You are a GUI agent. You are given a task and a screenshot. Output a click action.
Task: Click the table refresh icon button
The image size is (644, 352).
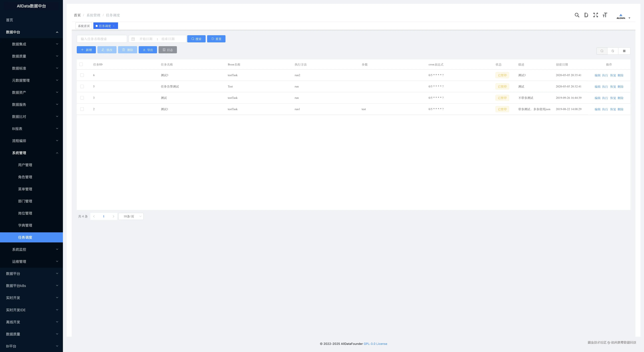pos(613,51)
